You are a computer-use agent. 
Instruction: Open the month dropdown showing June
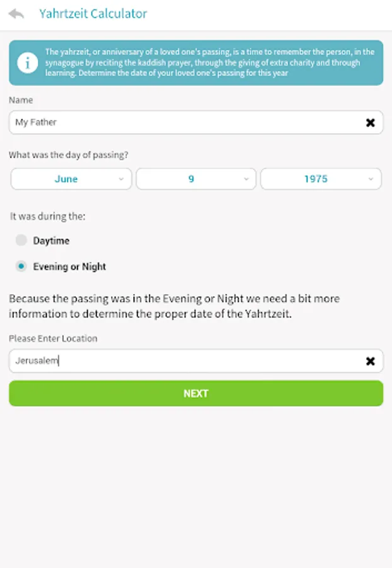tap(71, 179)
